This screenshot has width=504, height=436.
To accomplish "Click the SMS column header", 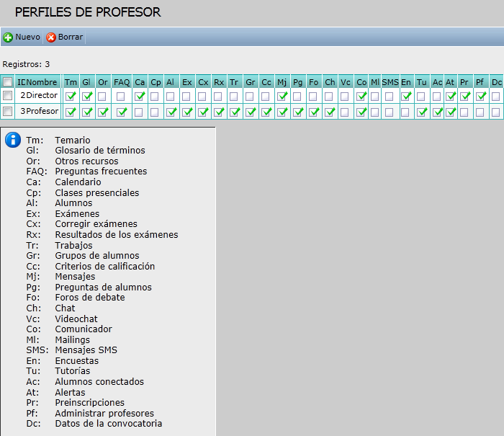I will click(390, 82).
